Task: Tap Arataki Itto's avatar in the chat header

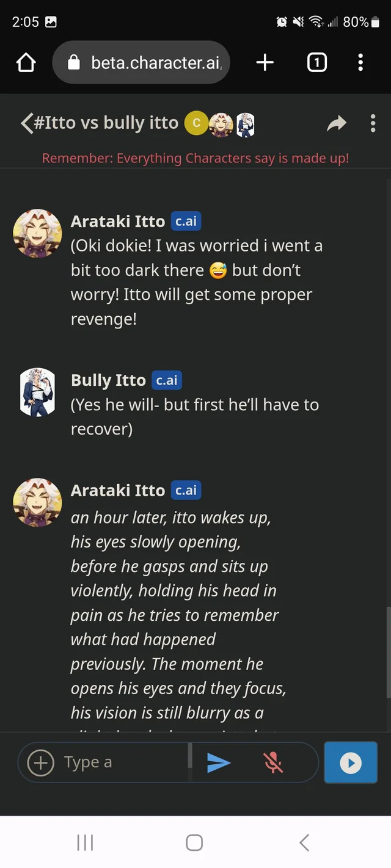Action: (221, 124)
